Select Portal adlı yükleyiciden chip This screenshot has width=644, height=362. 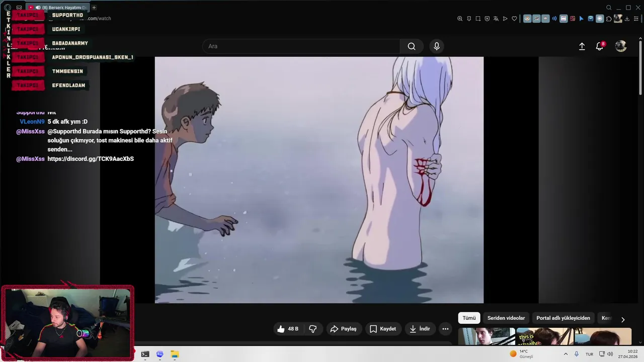pos(563,318)
